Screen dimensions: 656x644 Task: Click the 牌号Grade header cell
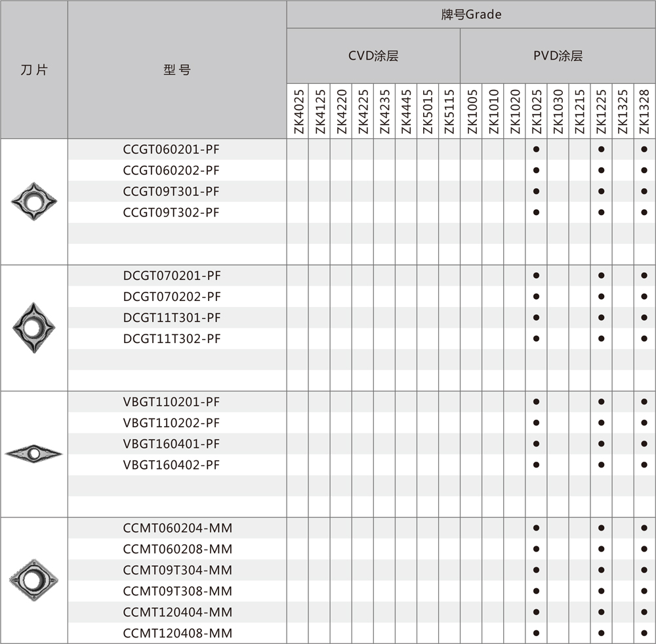tap(470, 14)
